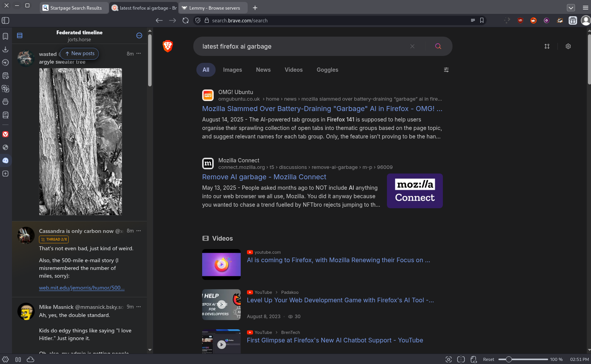Toggle reader view in address bar
The image size is (591, 364).
[473, 20]
